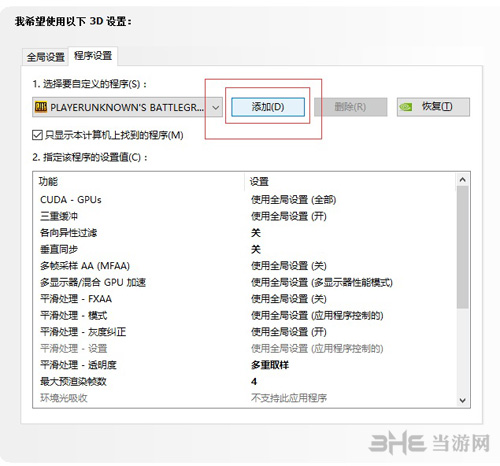Image resolution: width=500 pixels, height=466 pixels.
Task: Click the scroll down arrow in settings list
Action: point(462,400)
